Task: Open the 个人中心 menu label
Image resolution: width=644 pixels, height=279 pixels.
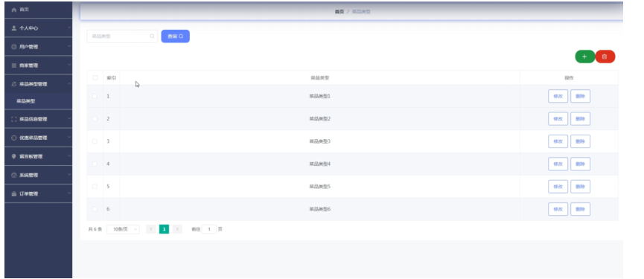Action: (29, 28)
